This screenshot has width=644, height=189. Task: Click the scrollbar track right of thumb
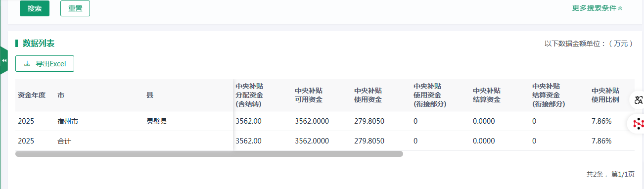pyautogui.click(x=518, y=154)
